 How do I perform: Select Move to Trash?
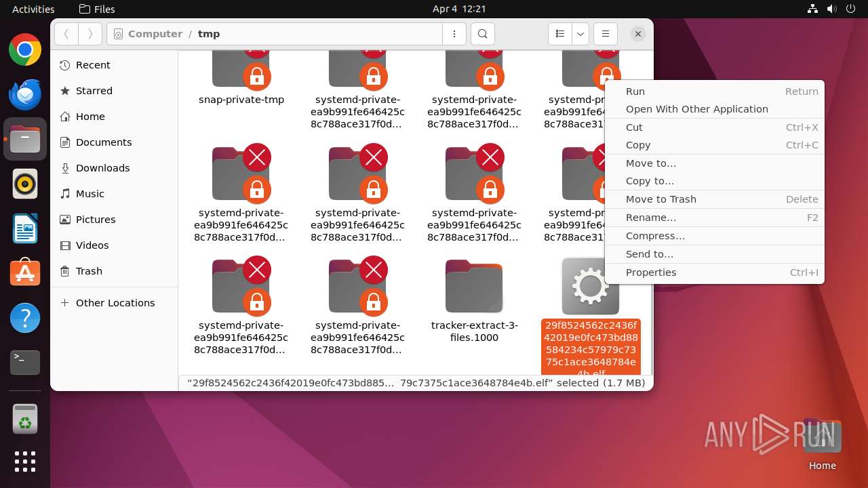pyautogui.click(x=715, y=199)
